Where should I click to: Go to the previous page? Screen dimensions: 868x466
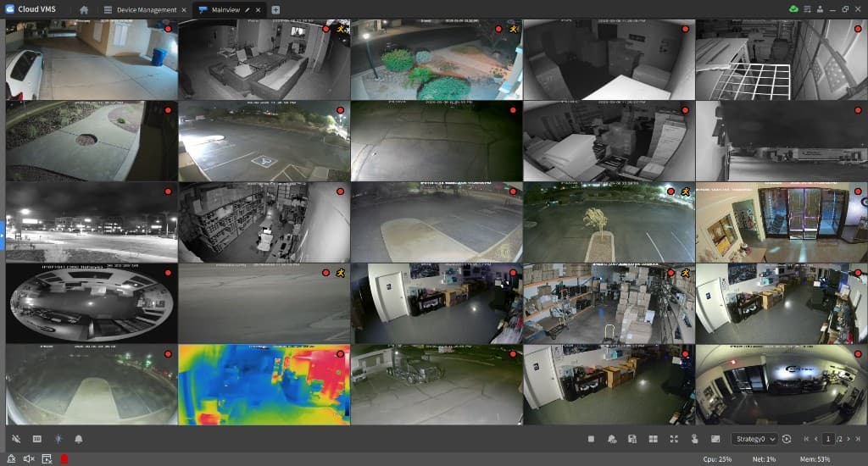pos(815,439)
